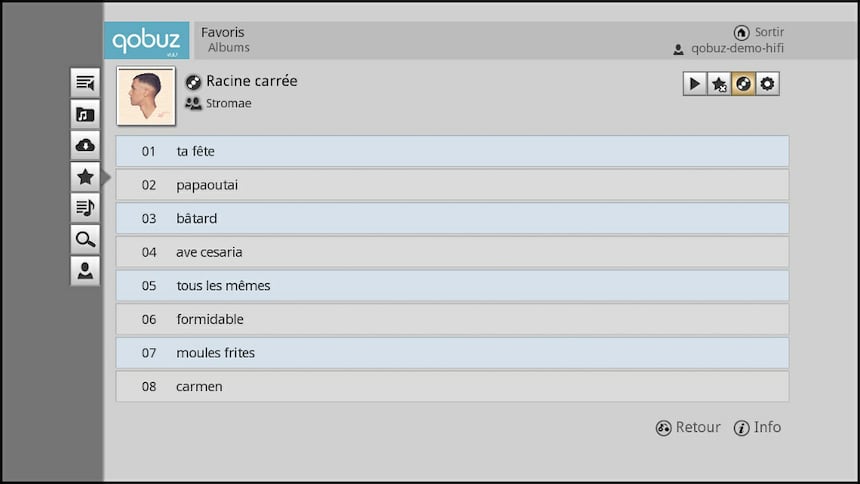Select the cloud download sidebar icon

click(85, 145)
